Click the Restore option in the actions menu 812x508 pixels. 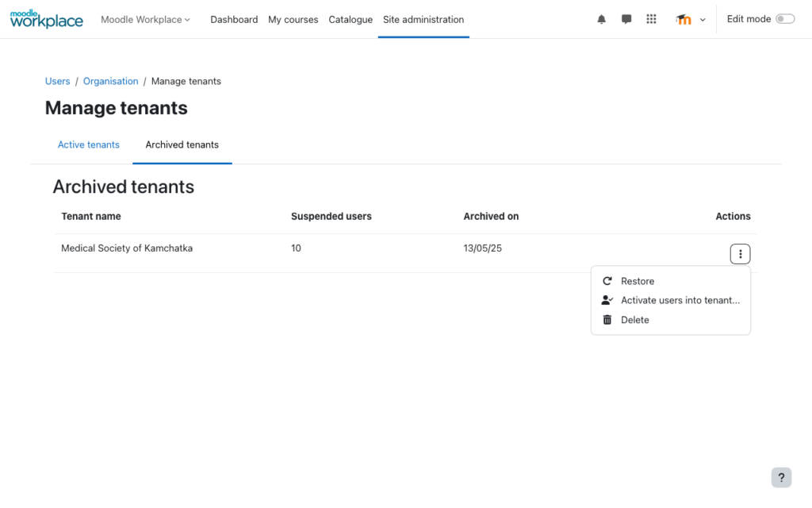[637, 281]
